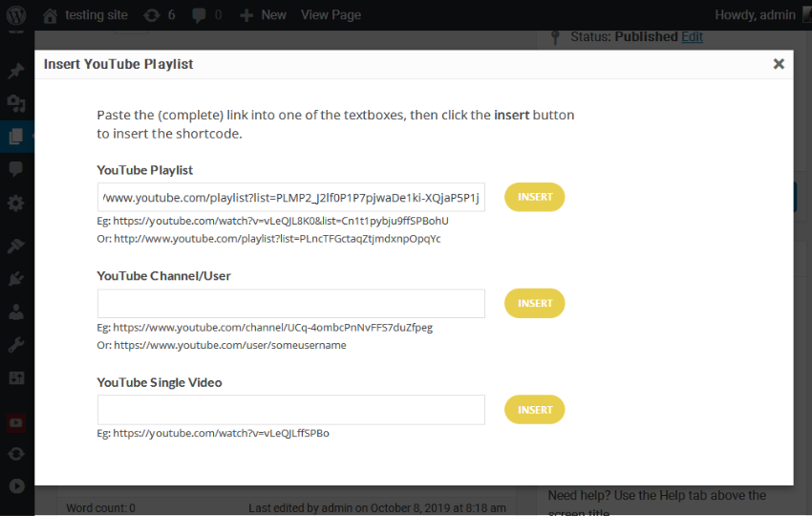Open the comments bubble showing 0
The width and height of the screenshot is (812, 516).
click(206, 15)
